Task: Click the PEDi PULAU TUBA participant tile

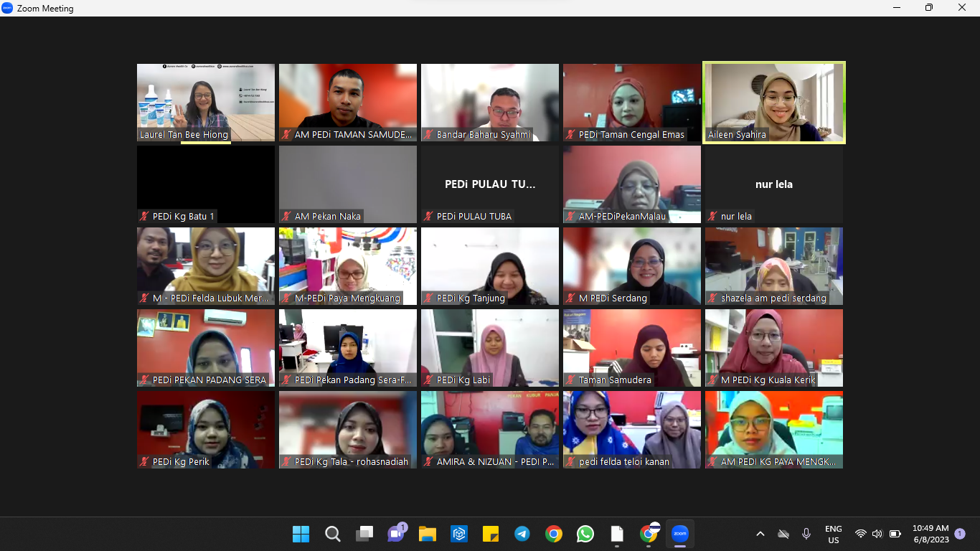Action: click(x=490, y=184)
